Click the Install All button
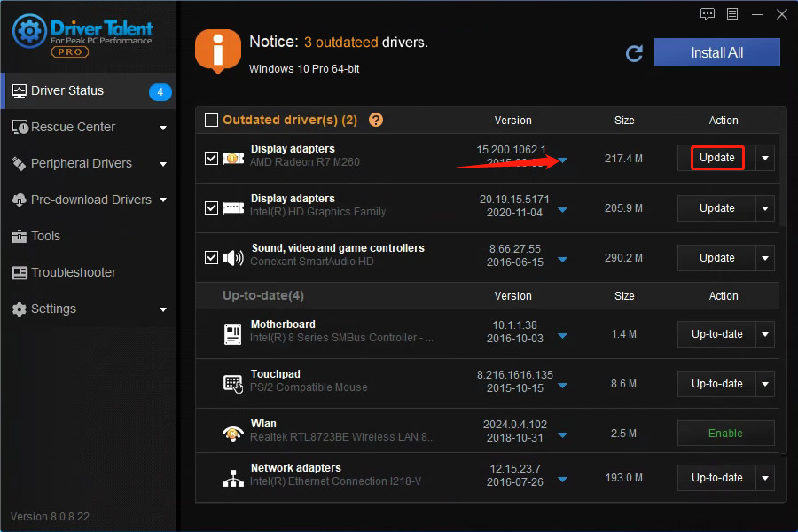 (x=716, y=52)
